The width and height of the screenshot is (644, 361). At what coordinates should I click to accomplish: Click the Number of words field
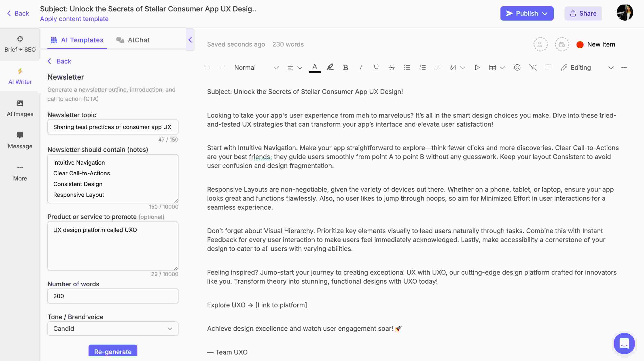pos(113,296)
